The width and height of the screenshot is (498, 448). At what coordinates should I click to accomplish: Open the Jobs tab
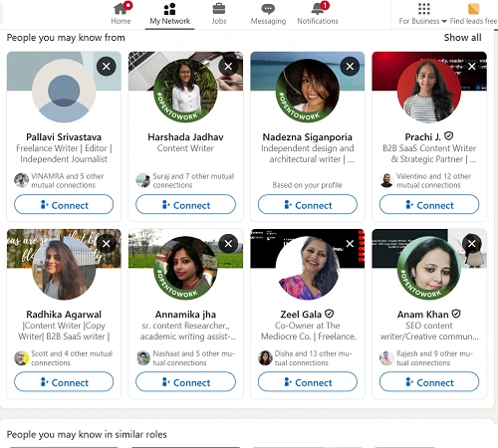click(219, 14)
